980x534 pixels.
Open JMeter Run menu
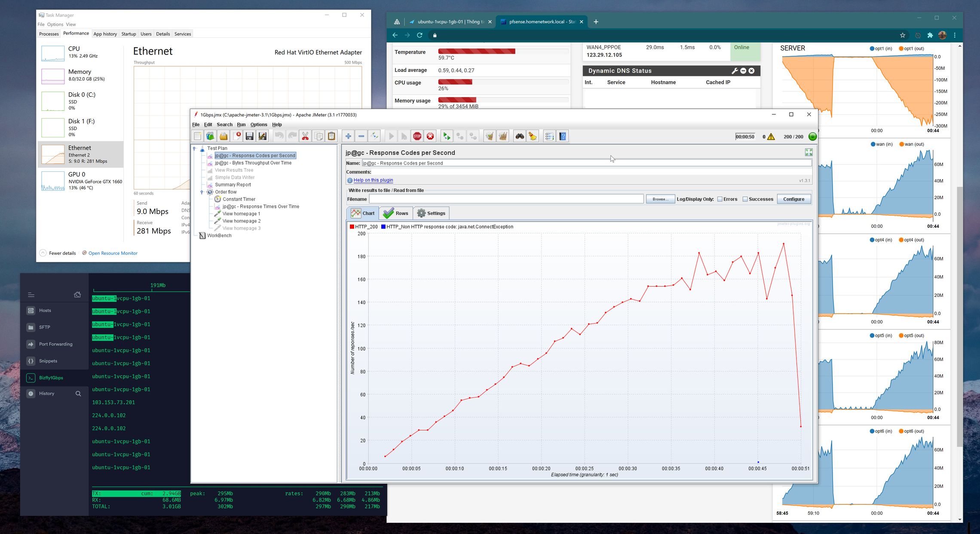click(241, 125)
